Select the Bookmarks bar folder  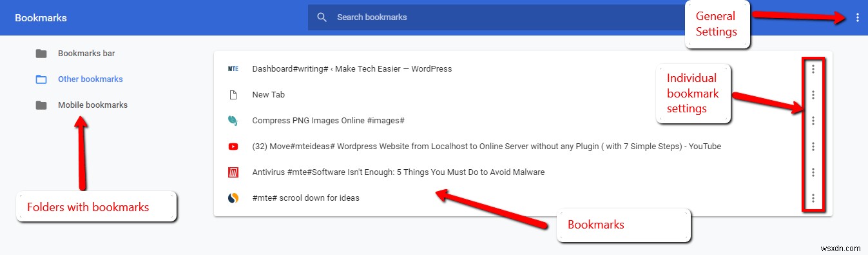coord(86,54)
